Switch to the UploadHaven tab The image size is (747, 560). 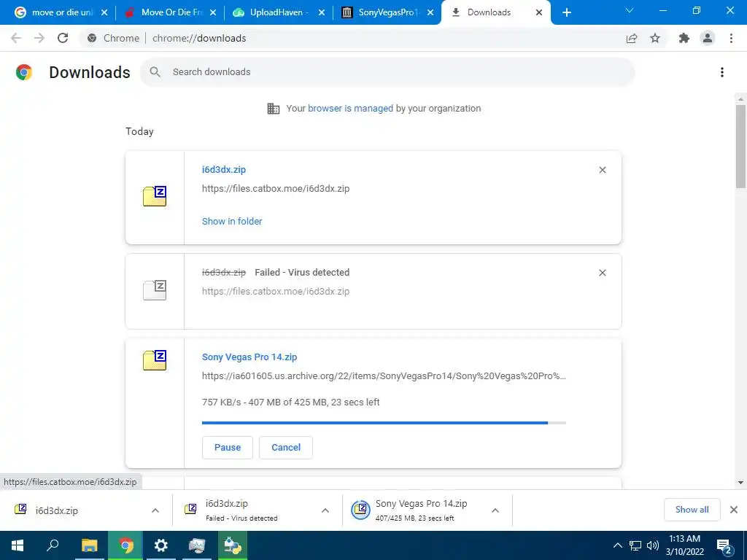click(279, 12)
